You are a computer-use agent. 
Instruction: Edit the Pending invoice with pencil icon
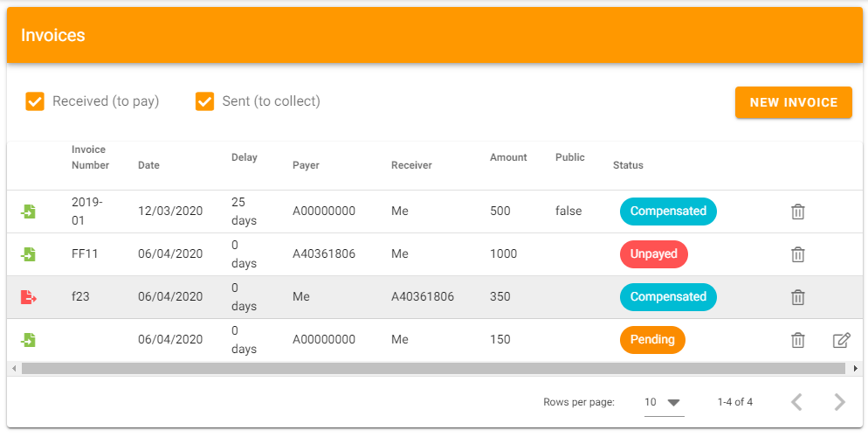click(841, 339)
